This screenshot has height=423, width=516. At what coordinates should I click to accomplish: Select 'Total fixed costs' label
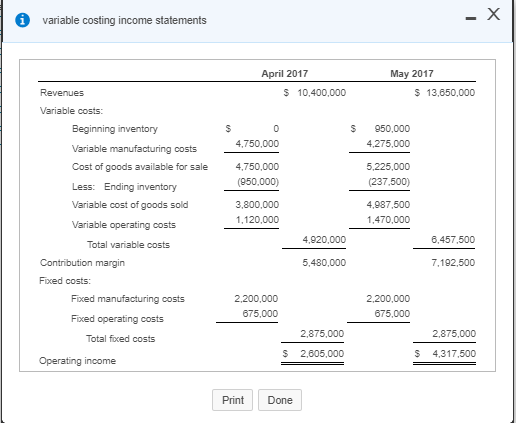[x=121, y=339]
